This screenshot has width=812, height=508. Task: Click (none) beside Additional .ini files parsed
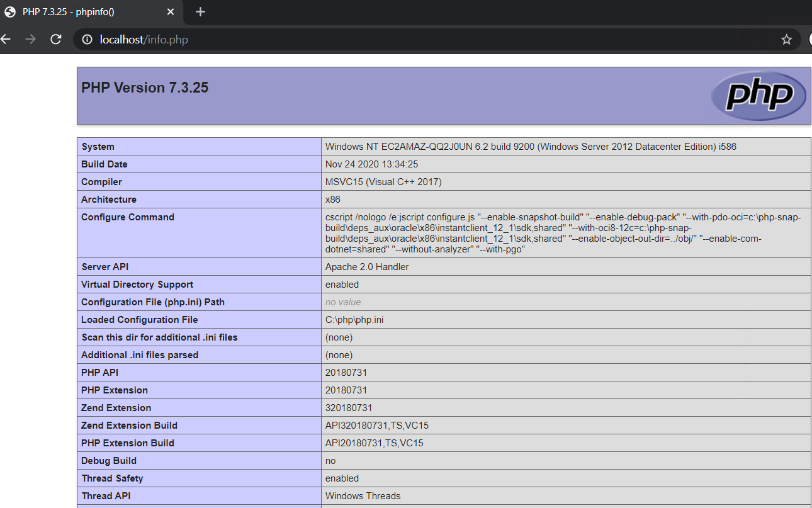tap(339, 355)
